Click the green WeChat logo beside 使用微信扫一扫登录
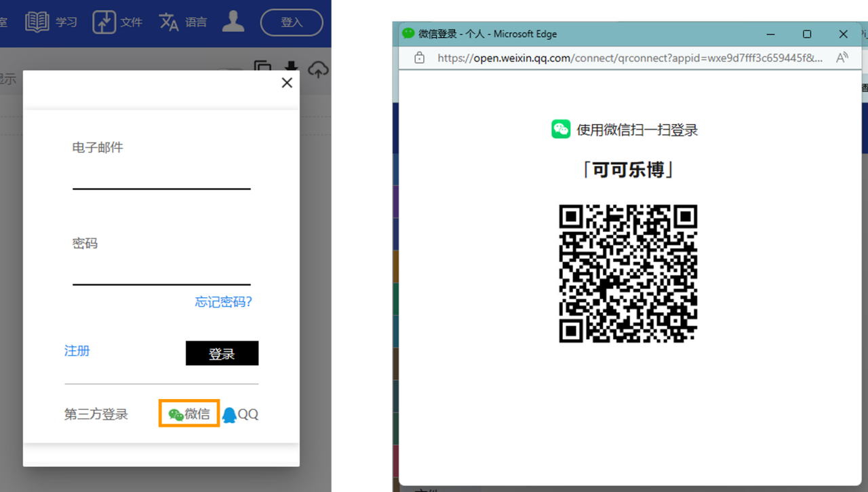The height and width of the screenshot is (492, 868). 561,129
